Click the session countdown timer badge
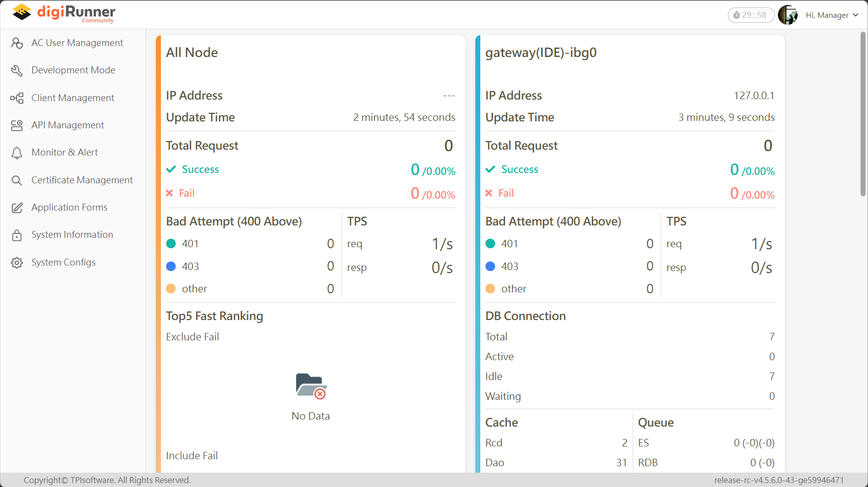 751,15
